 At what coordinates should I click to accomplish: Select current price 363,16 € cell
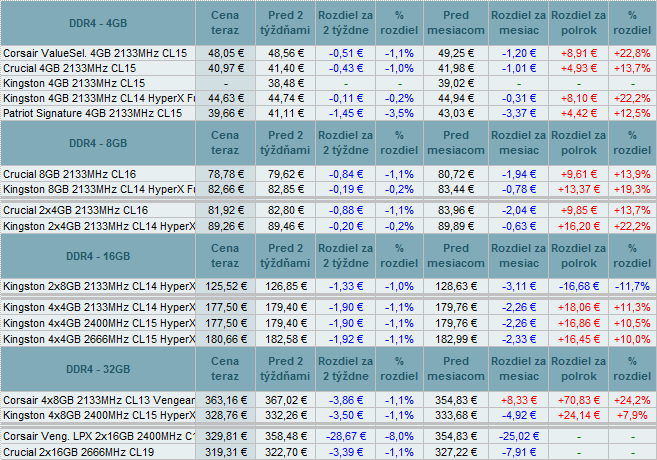coord(226,401)
